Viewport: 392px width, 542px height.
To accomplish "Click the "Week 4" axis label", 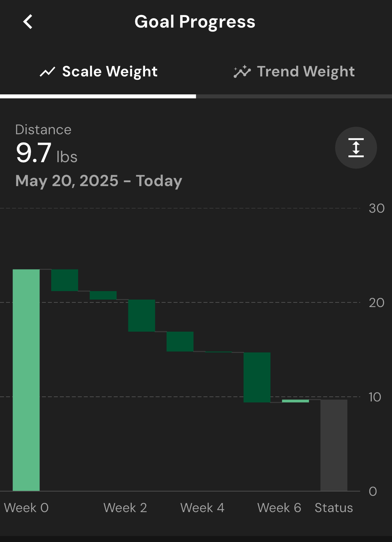I will pyautogui.click(x=202, y=508).
